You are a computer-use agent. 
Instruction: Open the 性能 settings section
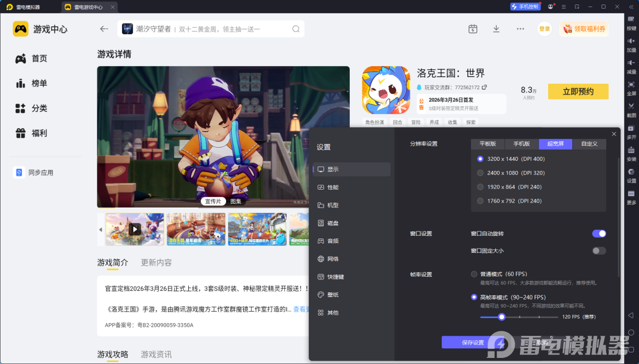[352, 187]
